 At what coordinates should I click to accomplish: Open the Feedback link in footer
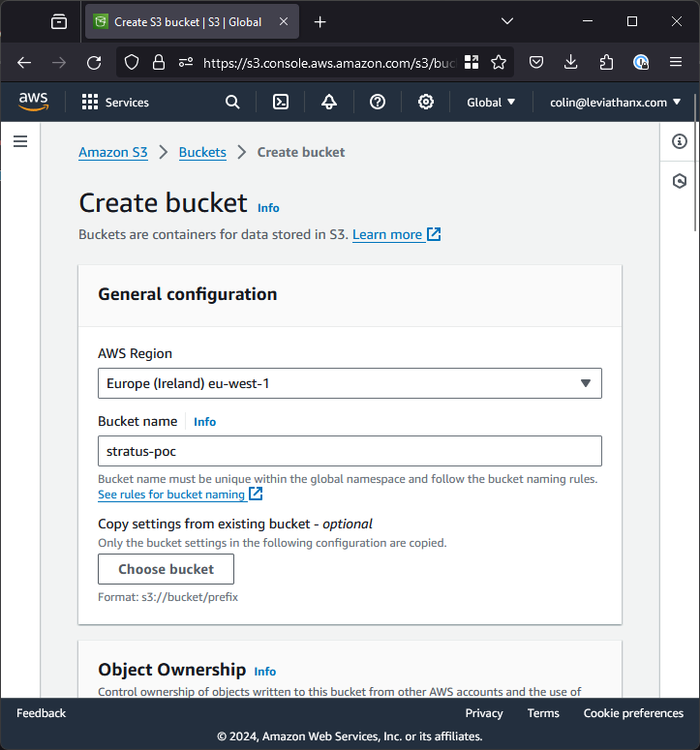click(x=42, y=713)
